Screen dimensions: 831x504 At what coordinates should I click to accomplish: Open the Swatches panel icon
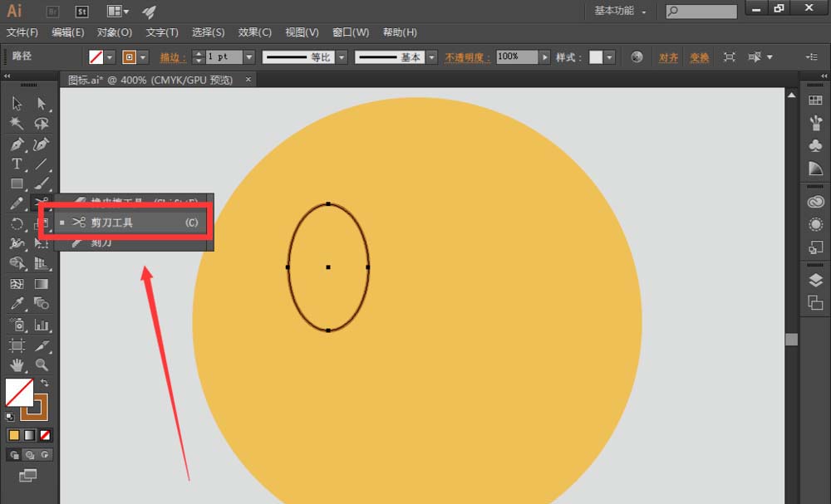coord(815,100)
